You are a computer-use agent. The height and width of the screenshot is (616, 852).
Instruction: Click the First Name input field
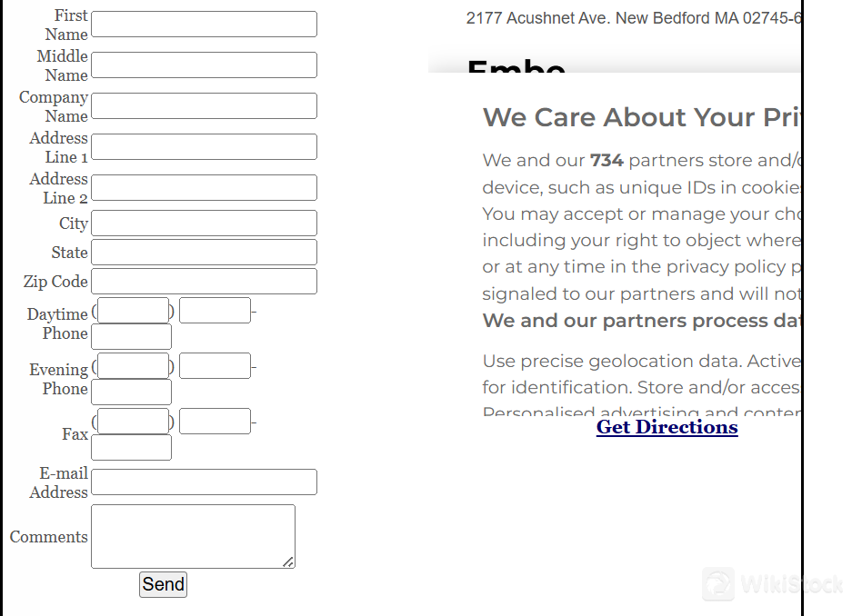click(x=205, y=25)
